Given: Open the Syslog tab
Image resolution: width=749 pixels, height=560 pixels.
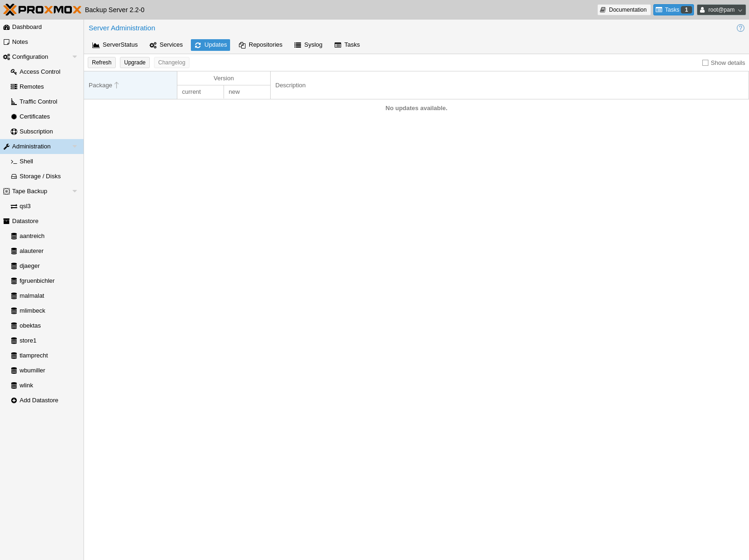Looking at the screenshot, I should 308,45.
